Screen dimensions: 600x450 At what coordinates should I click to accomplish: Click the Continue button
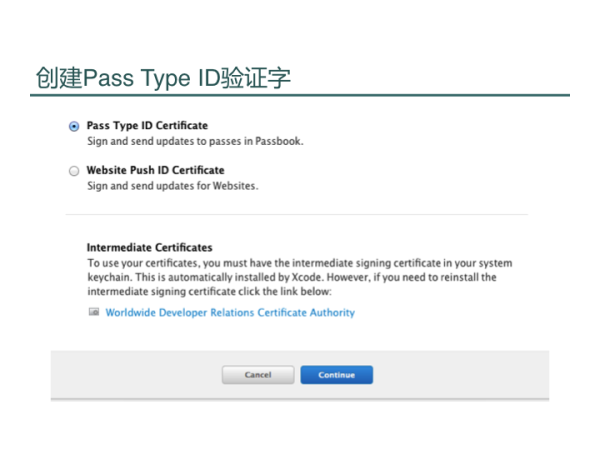coord(336,375)
